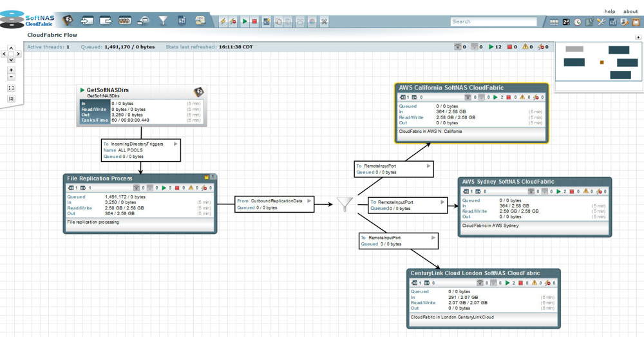The image size is (644, 337).
Task: Pan canvas left with the navigation arrow
Action: [5, 54]
